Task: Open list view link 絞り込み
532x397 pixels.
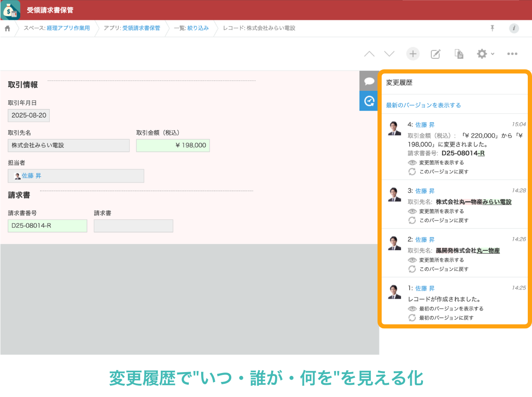Action: coord(198,28)
